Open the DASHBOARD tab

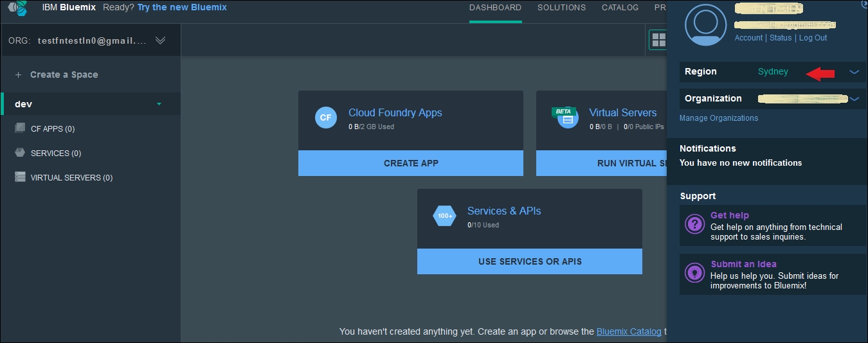tap(495, 8)
